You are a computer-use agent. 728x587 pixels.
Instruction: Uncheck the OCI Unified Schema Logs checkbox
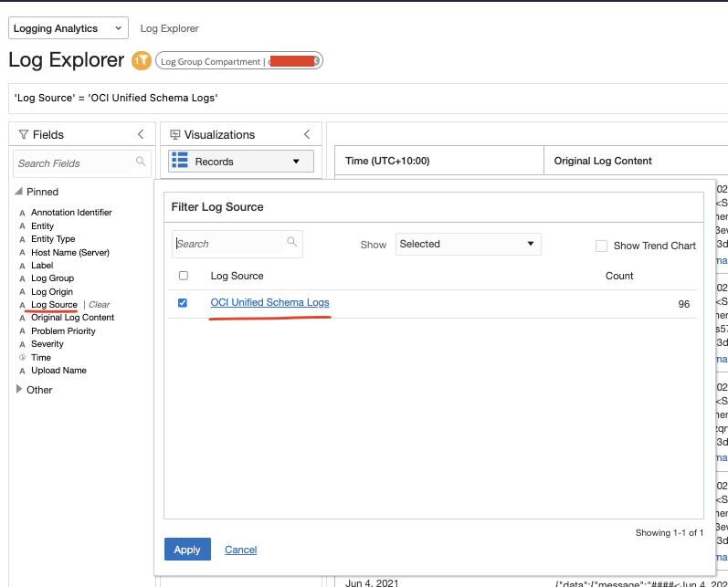pyautogui.click(x=183, y=302)
